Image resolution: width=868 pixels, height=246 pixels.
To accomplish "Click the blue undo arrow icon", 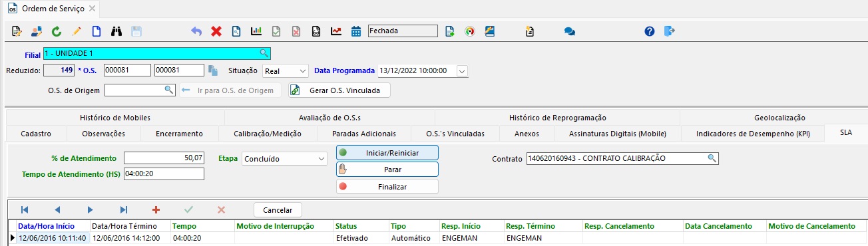I will click(x=196, y=31).
